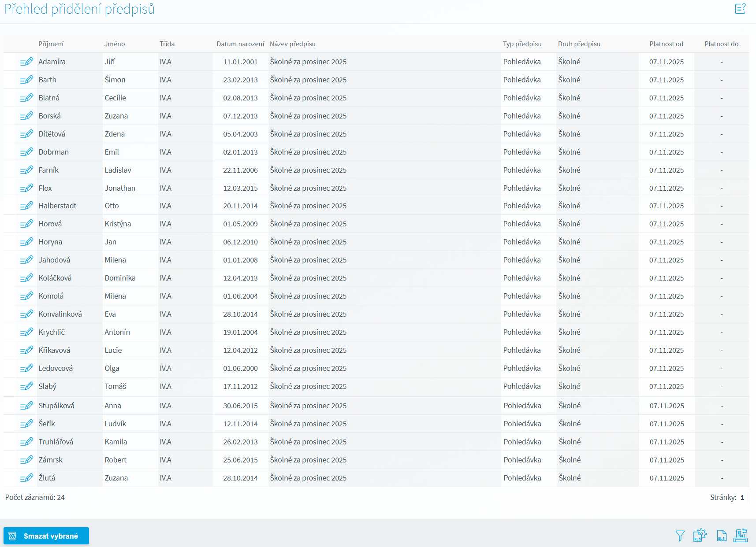Edit the record for Žlutá Zuzana

tap(26, 478)
